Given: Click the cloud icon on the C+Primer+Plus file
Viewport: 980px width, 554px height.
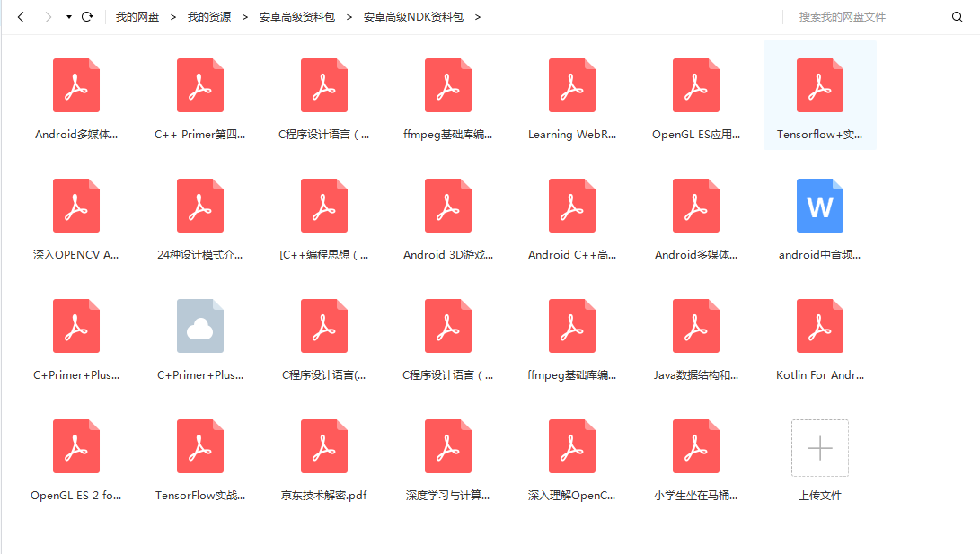Looking at the screenshot, I should pos(199,326).
